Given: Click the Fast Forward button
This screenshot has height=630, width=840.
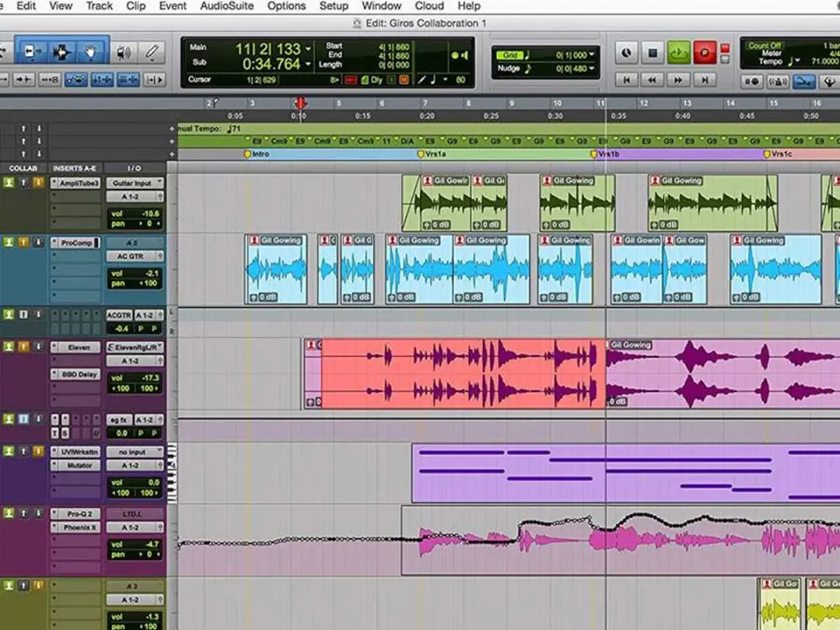Looking at the screenshot, I should point(677,80).
